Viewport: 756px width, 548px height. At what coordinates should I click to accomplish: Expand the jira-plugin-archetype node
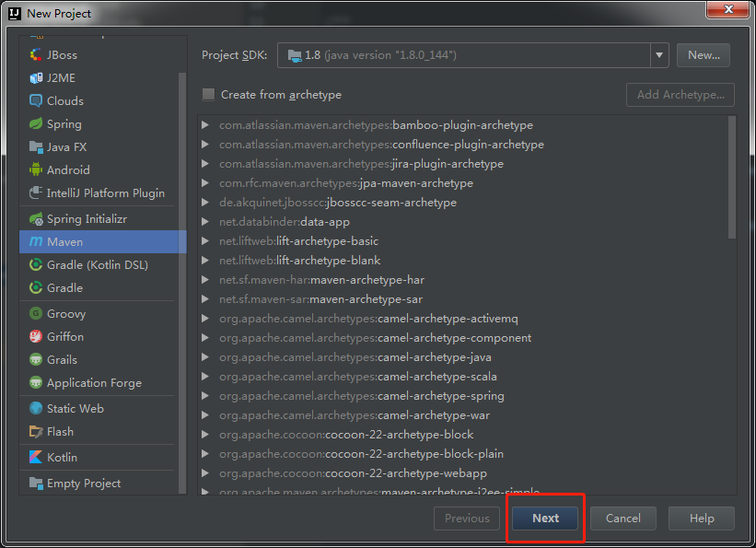click(205, 164)
